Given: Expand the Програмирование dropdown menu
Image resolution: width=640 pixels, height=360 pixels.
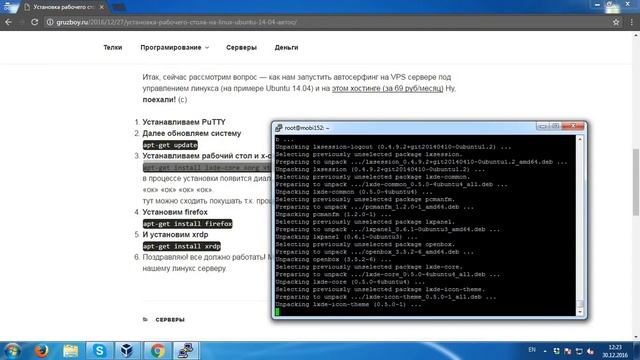Looking at the screenshot, I should 174,47.
